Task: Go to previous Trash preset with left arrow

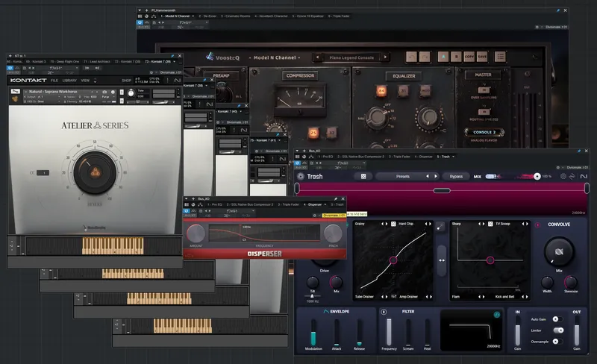Action: [428, 176]
